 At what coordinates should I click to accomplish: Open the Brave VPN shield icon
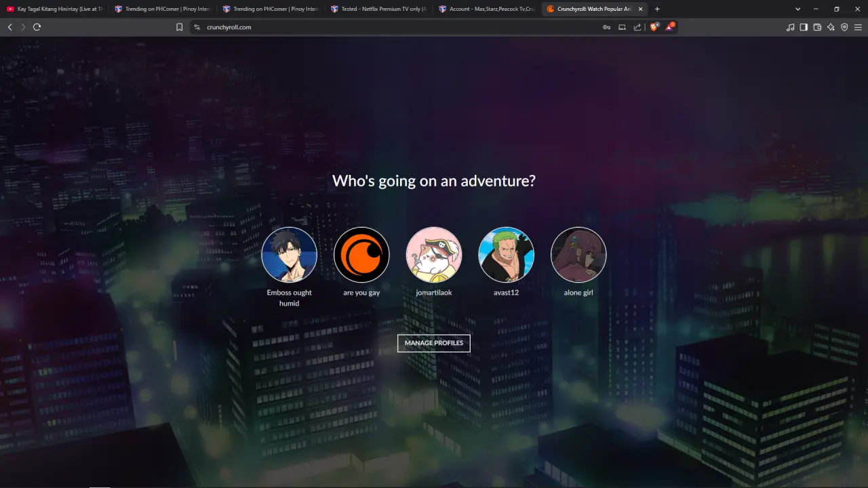pos(844,27)
